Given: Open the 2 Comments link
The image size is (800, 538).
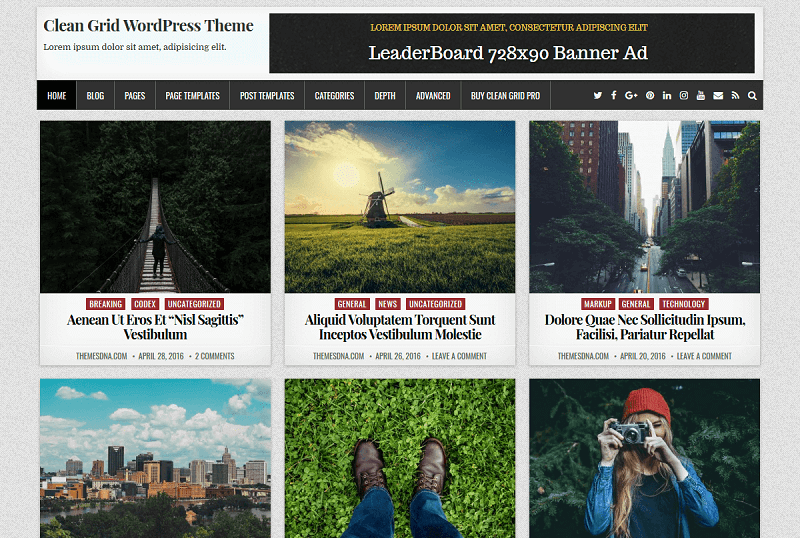Looking at the screenshot, I should click(x=215, y=356).
